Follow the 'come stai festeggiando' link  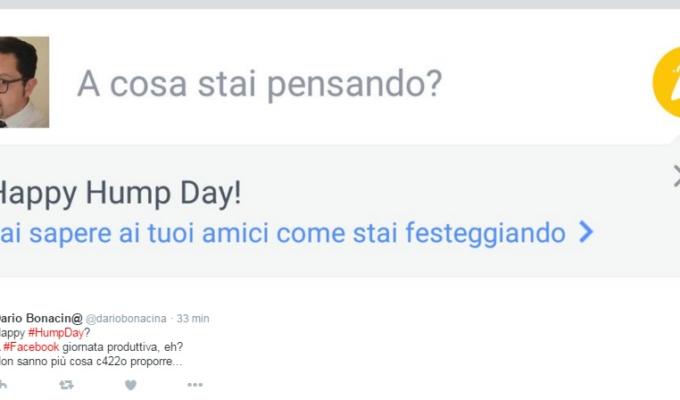pos(421,233)
